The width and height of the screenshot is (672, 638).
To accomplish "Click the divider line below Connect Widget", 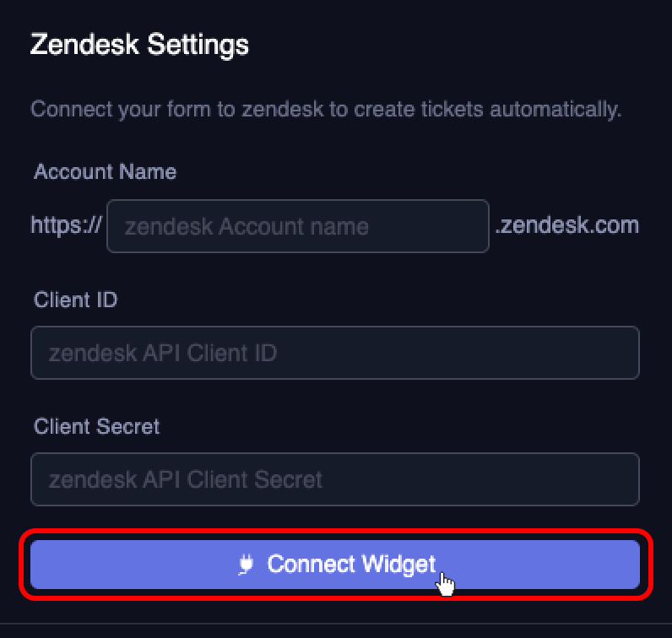I will click(x=336, y=624).
